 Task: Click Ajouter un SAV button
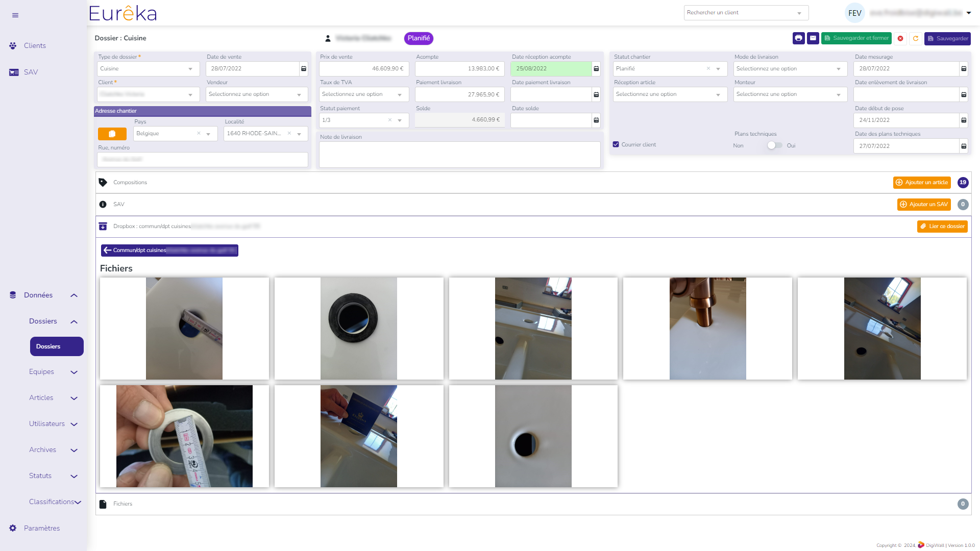click(924, 205)
